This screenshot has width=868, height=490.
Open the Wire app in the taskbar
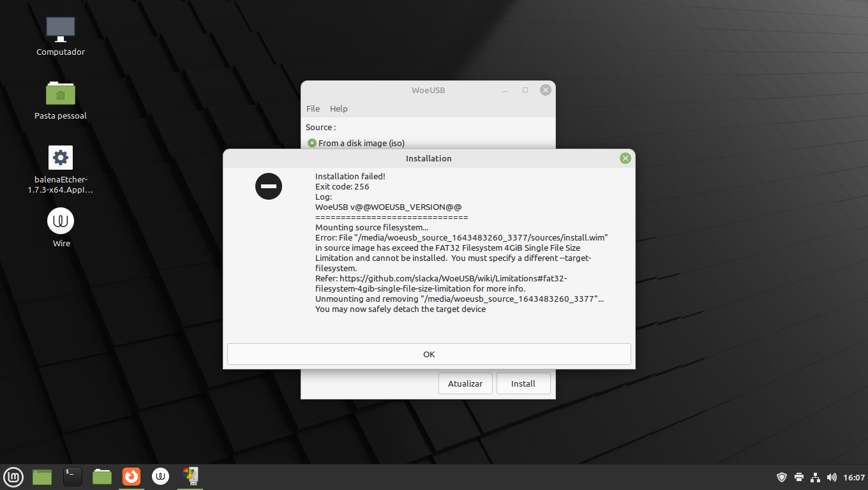click(x=161, y=477)
